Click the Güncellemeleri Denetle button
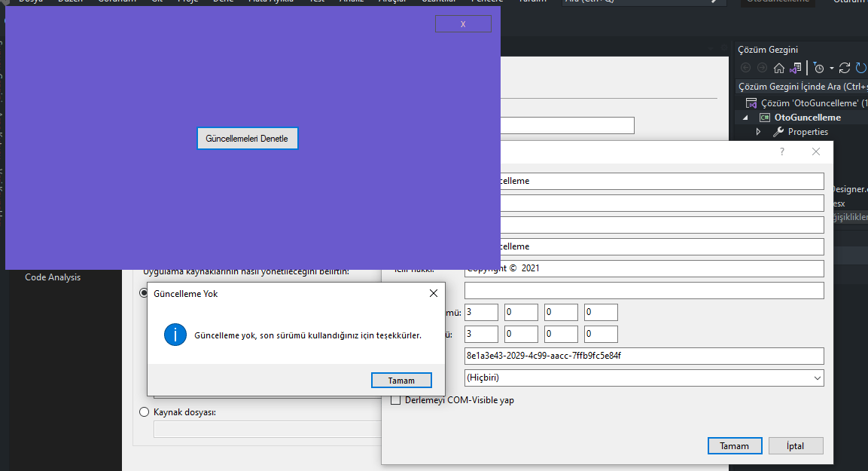This screenshot has height=471, width=868. 247,139
